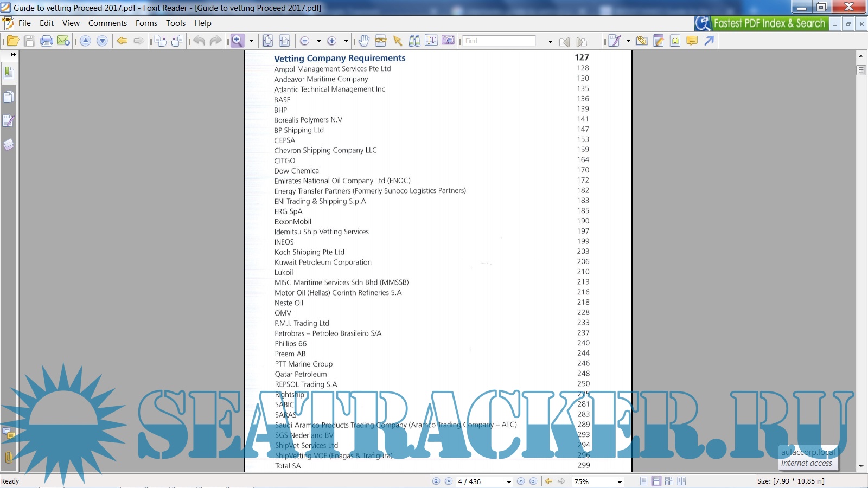
Task: Expand the page number dropdown
Action: 508,482
